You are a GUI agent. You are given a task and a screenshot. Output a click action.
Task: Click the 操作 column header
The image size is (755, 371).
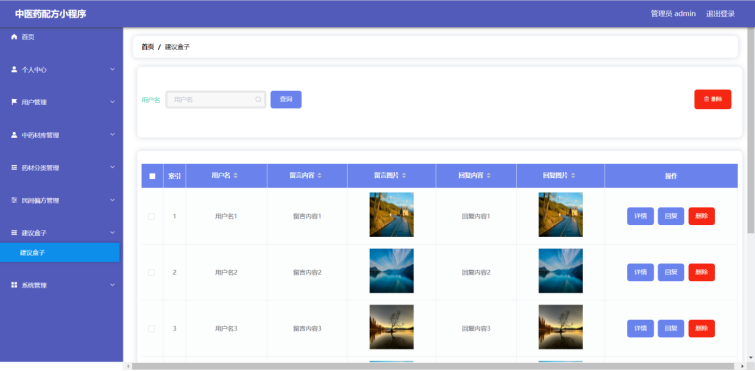pyautogui.click(x=671, y=176)
